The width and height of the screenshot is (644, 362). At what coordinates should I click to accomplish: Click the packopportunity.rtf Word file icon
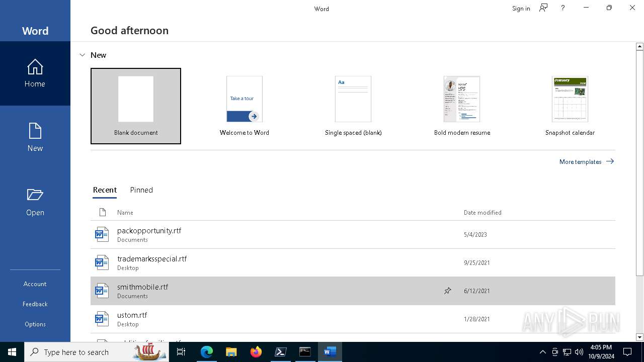click(102, 234)
